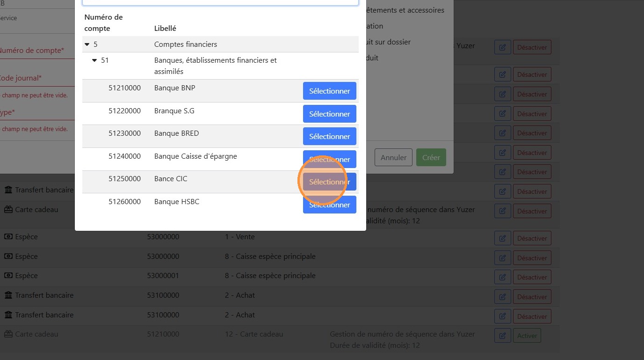Click edit icon for Espèce 1 - Vente row
Viewport: 644px width, 360px height.
[502, 238]
